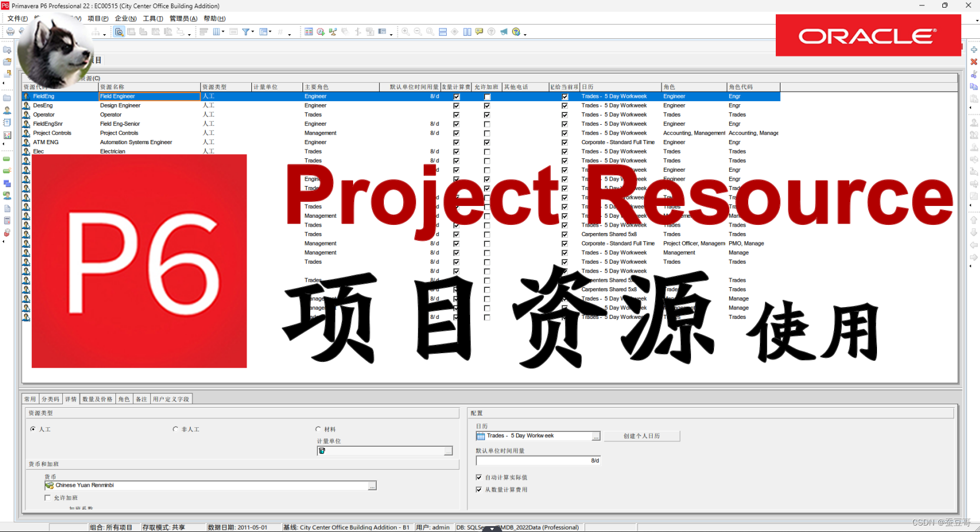Screen dimensions: 980x532
Task: Open the 计量单位 browse button
Action: (x=448, y=451)
